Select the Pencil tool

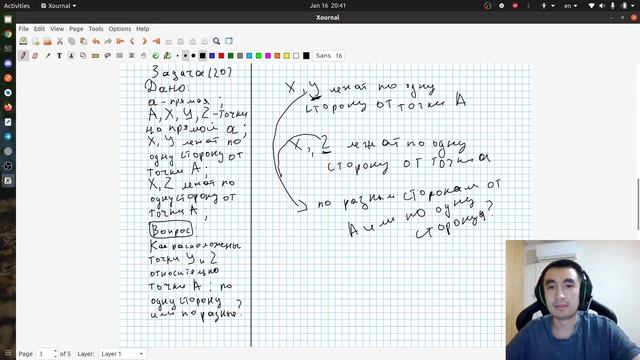(23, 56)
